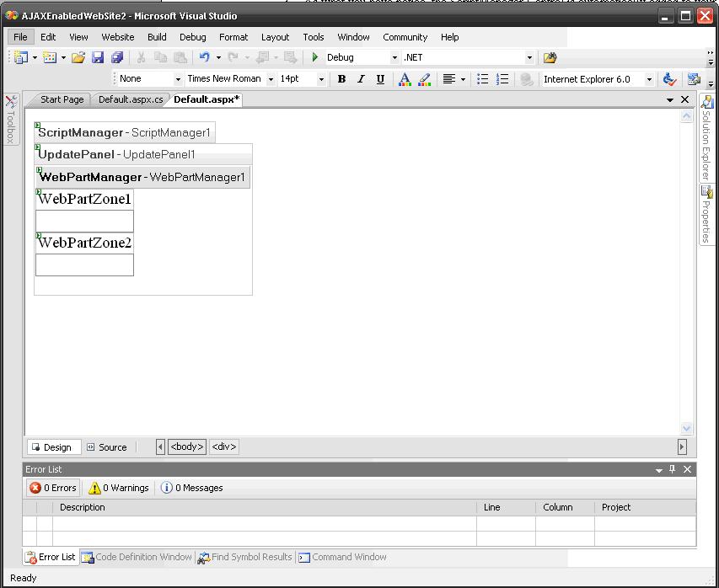Open the Properties side panel
Screen dimensions: 719x588
tap(706, 214)
